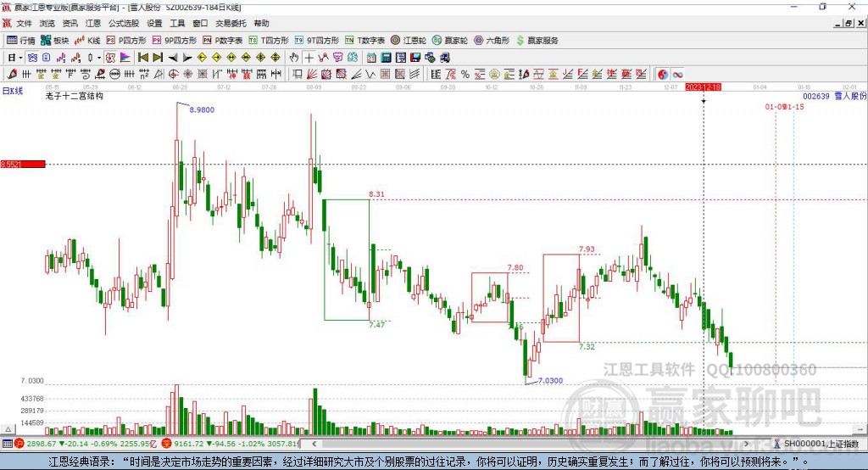Click the 8.9800 high price label
868x470 pixels.
coord(202,109)
